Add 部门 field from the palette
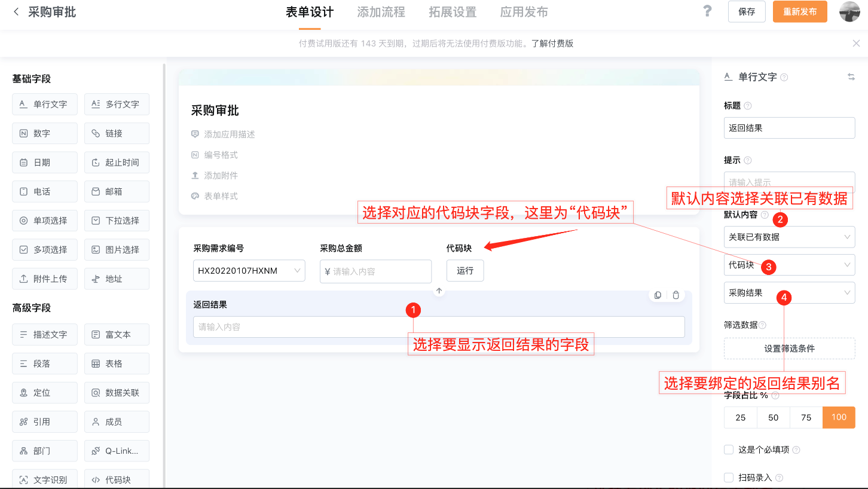 tap(45, 451)
